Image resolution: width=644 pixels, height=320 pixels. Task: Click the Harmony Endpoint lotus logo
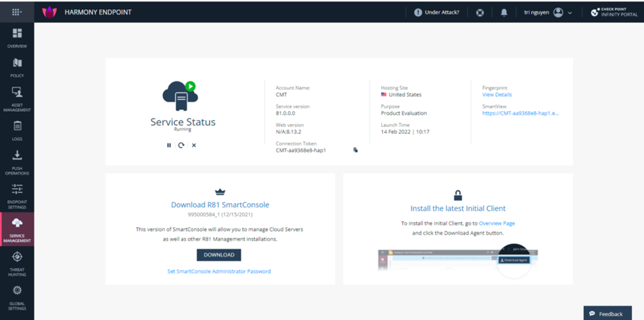(x=50, y=13)
